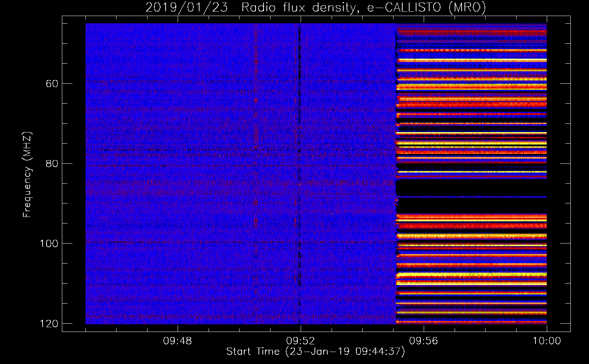Click the 100 frequency tick label
Image resolution: width=589 pixels, height=364 pixels.
coord(49,243)
